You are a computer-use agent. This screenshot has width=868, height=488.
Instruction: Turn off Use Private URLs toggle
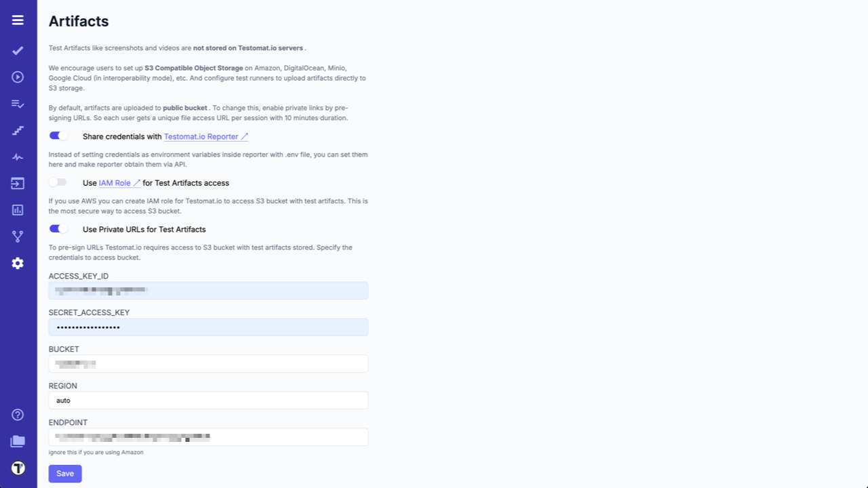click(x=58, y=229)
